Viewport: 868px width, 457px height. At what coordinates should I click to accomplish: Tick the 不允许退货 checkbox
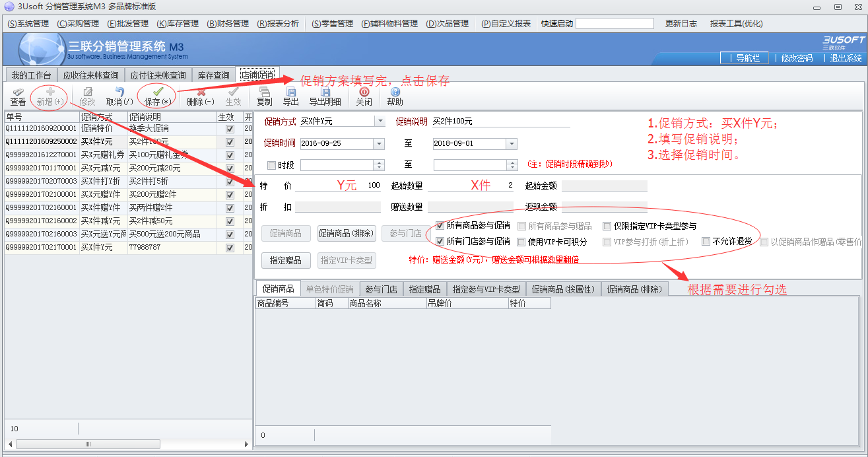(706, 241)
